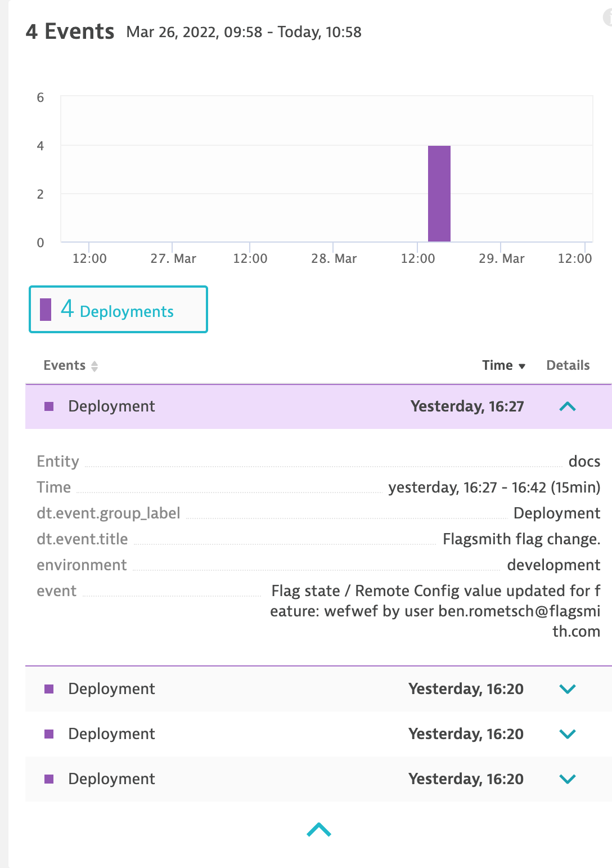Toggle the 4 Deployments filter box
Image resolution: width=612 pixels, height=868 pixels.
point(118,309)
